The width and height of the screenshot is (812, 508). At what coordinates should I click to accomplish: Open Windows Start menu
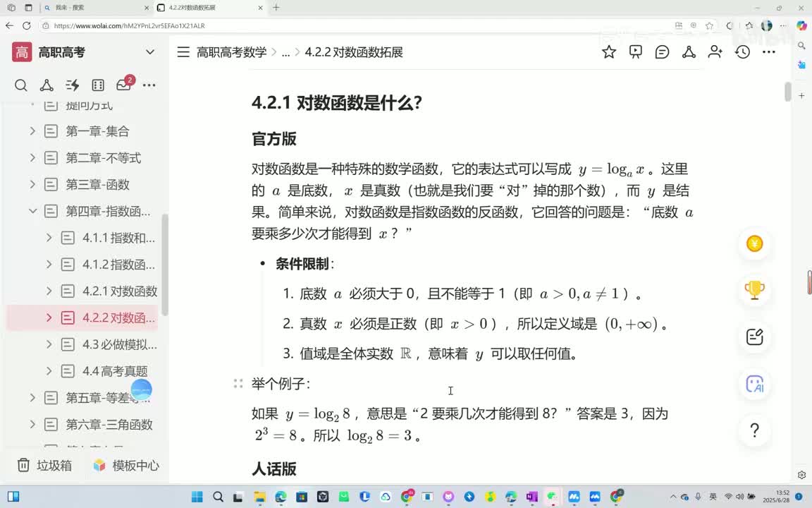[197, 497]
